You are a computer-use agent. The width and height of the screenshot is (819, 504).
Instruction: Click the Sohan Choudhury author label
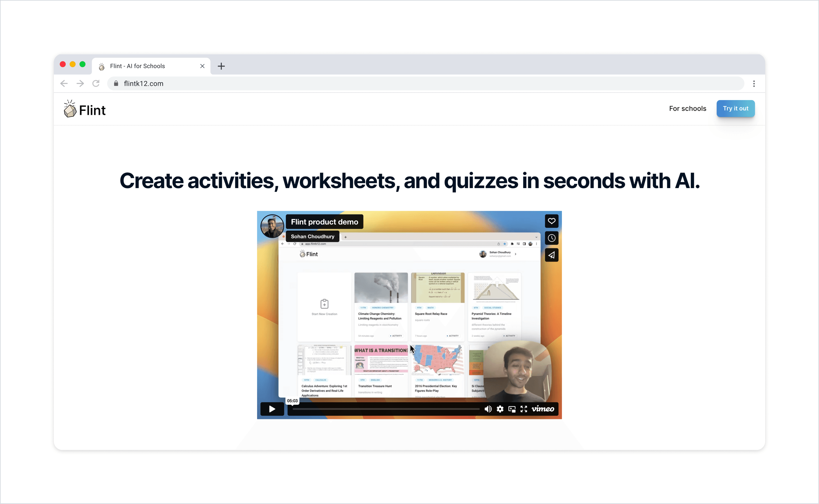point(313,236)
